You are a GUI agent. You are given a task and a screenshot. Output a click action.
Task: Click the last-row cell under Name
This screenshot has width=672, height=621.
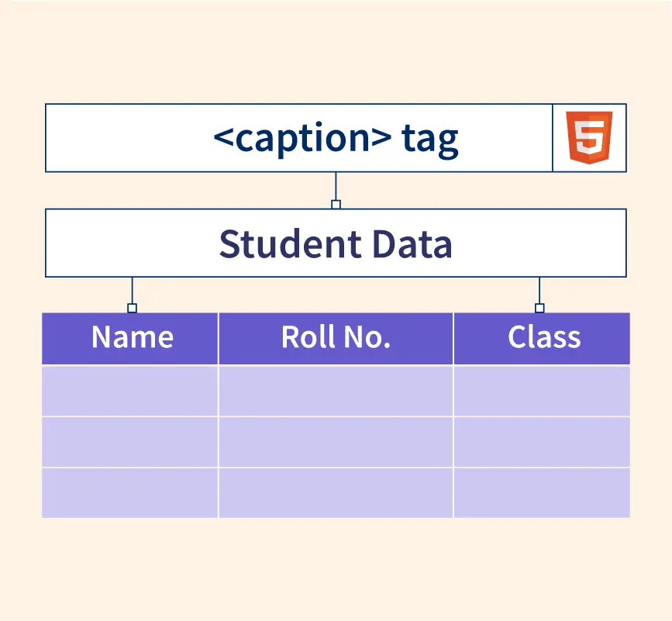click(130, 492)
